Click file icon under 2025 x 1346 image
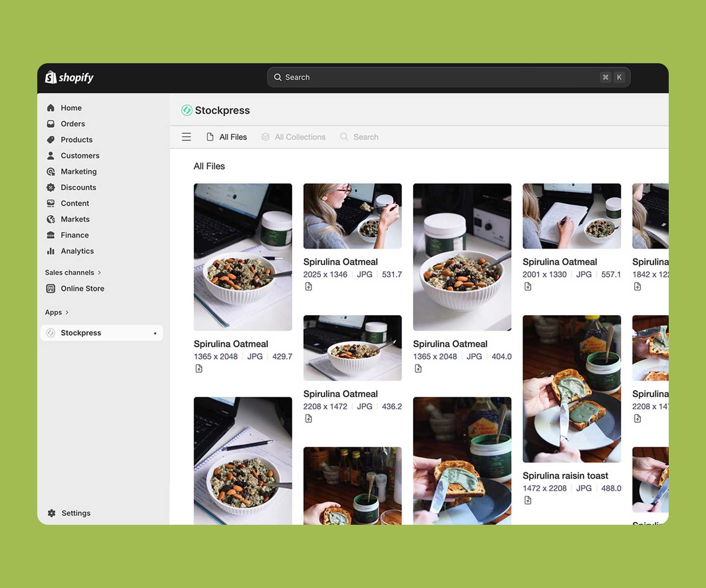706x588 pixels. pos(308,287)
